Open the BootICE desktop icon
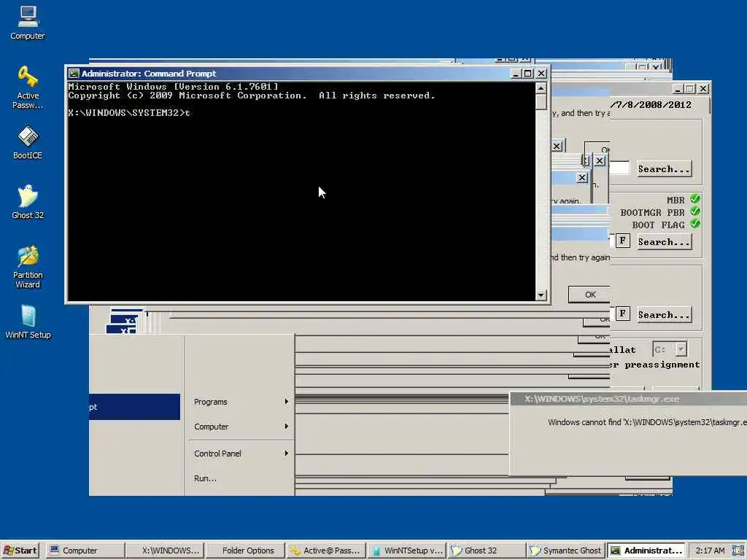 (x=28, y=142)
